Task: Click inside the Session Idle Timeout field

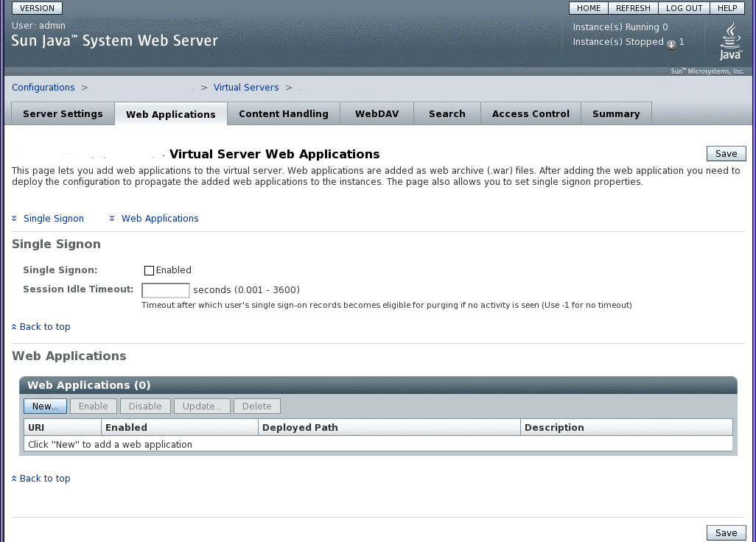Action: pos(165,290)
